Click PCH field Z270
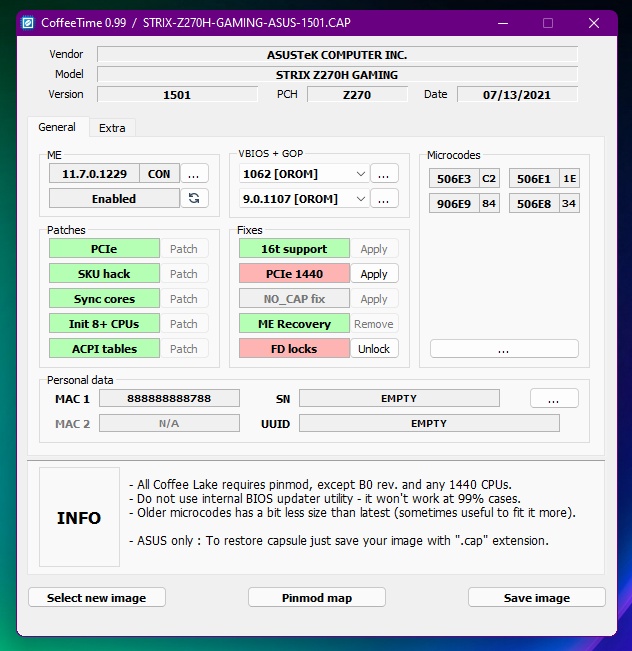This screenshot has width=632, height=651. (x=357, y=94)
